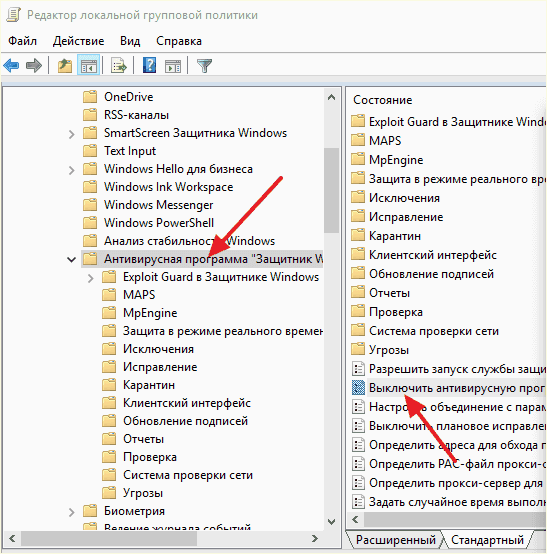Switch to the Стандартный tab
The height and width of the screenshot is (554, 547).
tap(487, 540)
